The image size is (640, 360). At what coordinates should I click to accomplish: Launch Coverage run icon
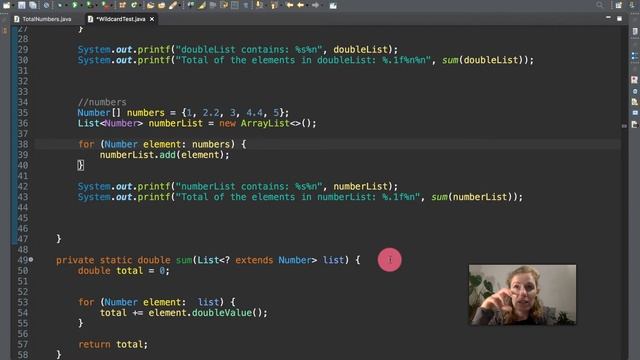89,5
